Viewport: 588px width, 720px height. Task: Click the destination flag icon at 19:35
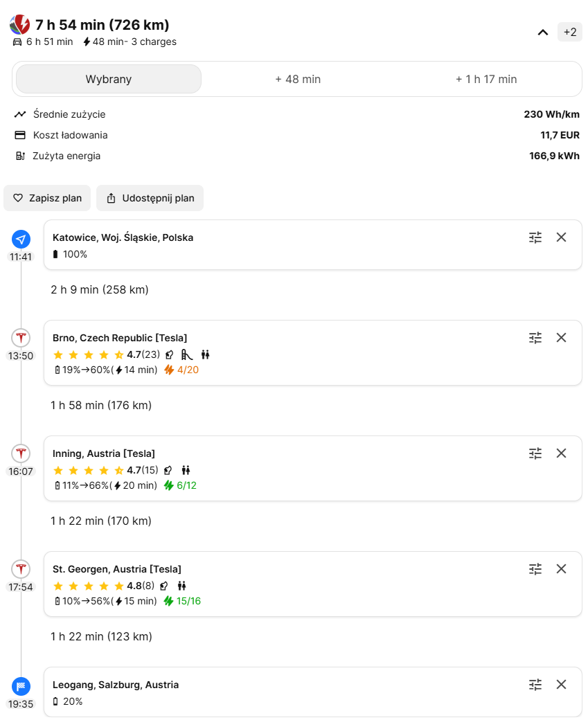(21, 686)
